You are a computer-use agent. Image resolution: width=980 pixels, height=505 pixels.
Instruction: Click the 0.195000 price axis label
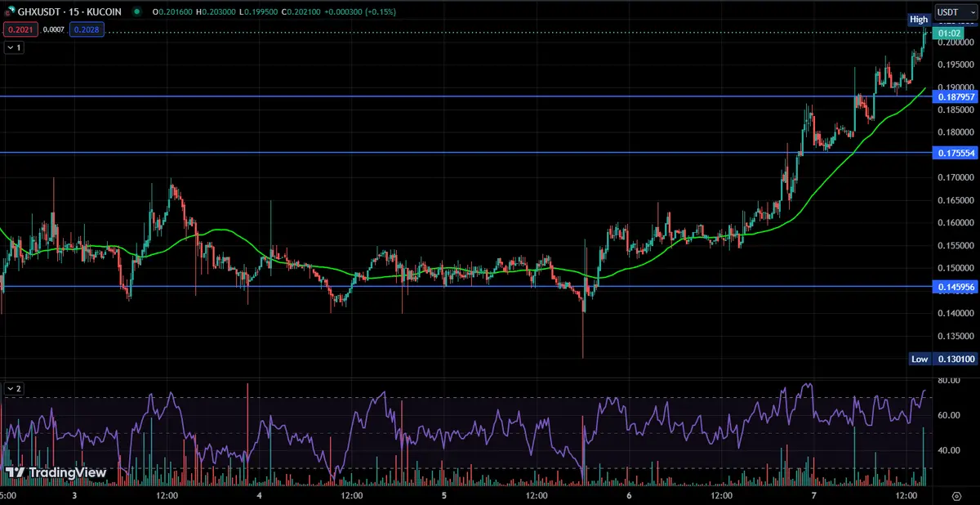[x=955, y=65]
